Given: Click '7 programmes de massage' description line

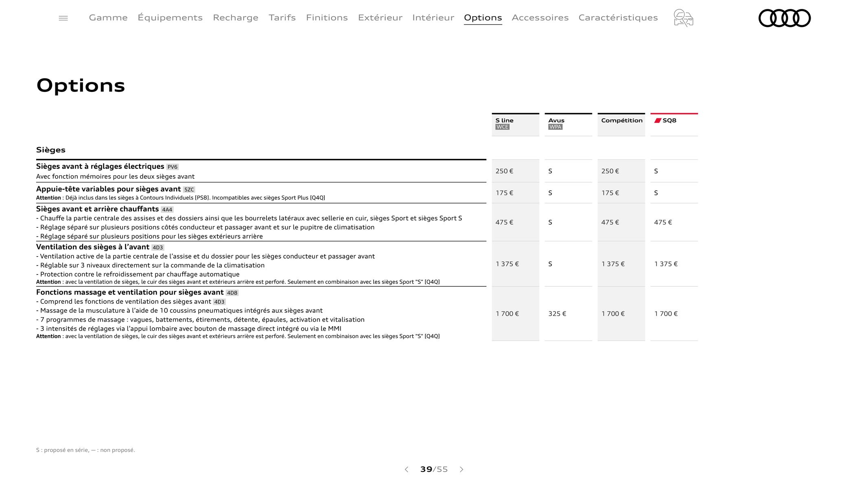Looking at the screenshot, I should point(200,320).
